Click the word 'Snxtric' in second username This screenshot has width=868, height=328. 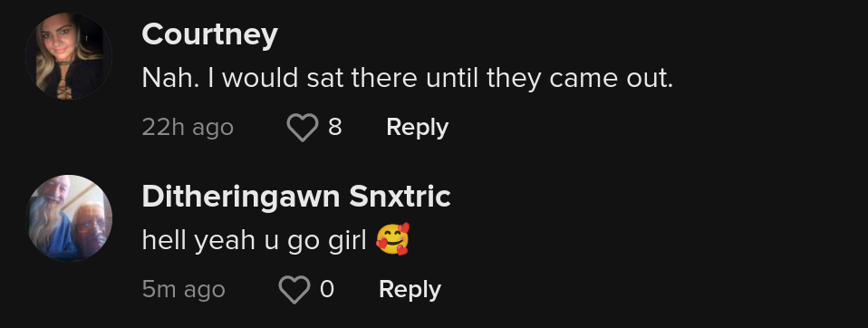400,197
